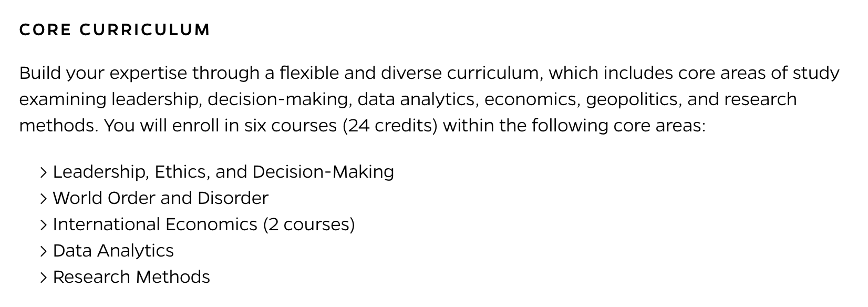The width and height of the screenshot is (868, 307).
Task: Click the chevron bullet beside World Order and Disorder
Action: (x=44, y=199)
